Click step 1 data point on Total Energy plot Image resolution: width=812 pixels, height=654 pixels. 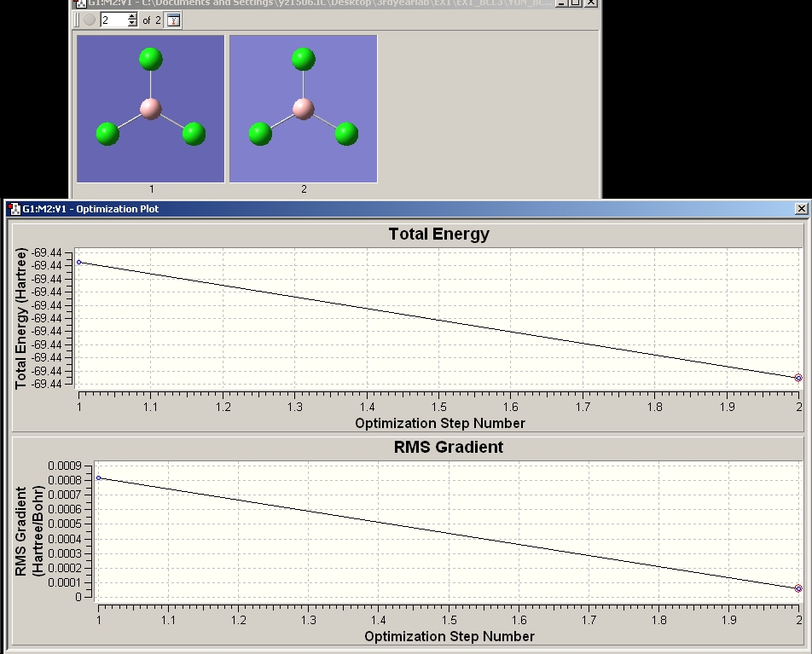[79, 263]
